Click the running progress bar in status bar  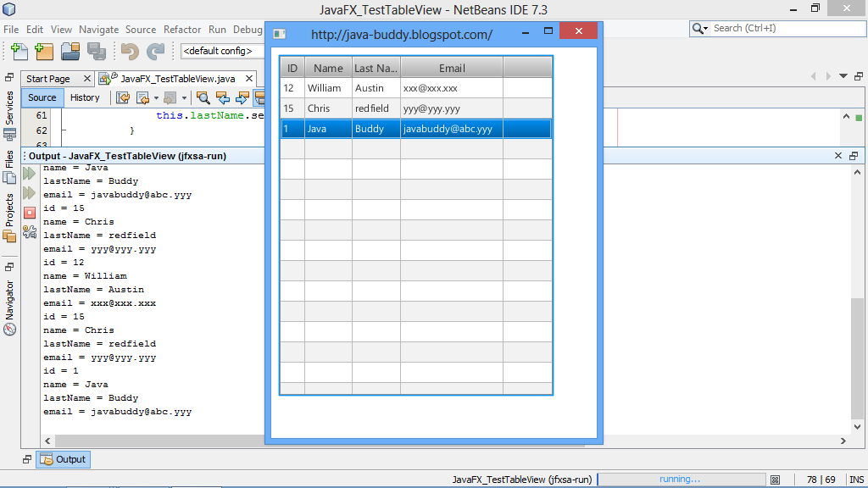click(680, 480)
